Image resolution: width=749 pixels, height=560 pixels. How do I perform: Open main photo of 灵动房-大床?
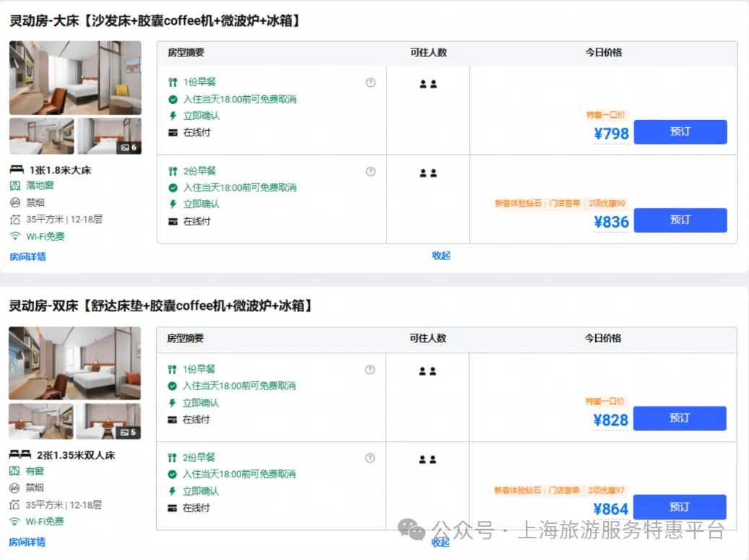coord(75,77)
